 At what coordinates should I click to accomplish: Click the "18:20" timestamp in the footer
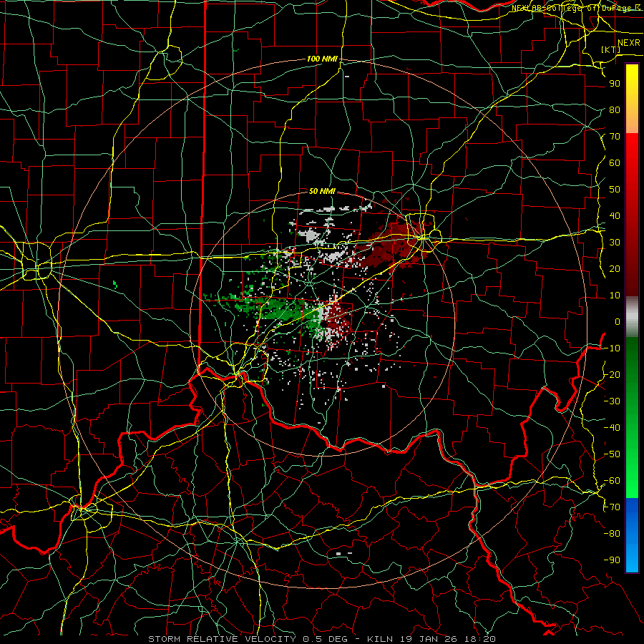tap(480, 639)
